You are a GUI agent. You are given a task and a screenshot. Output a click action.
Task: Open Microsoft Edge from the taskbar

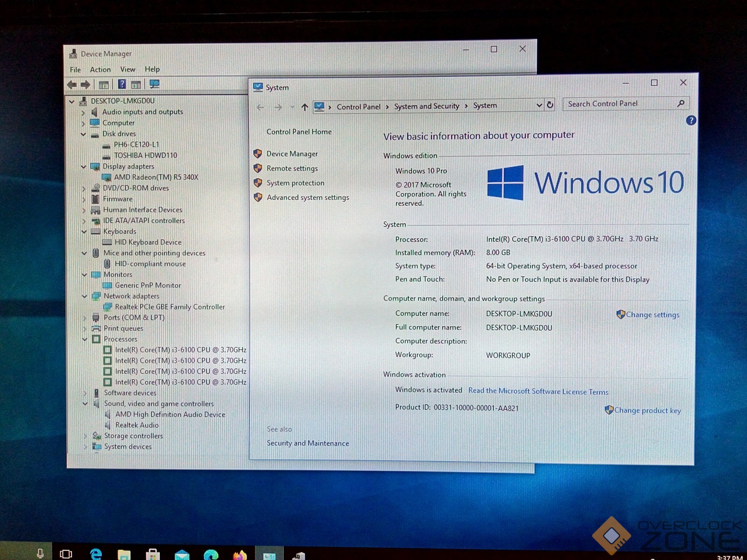point(96,554)
